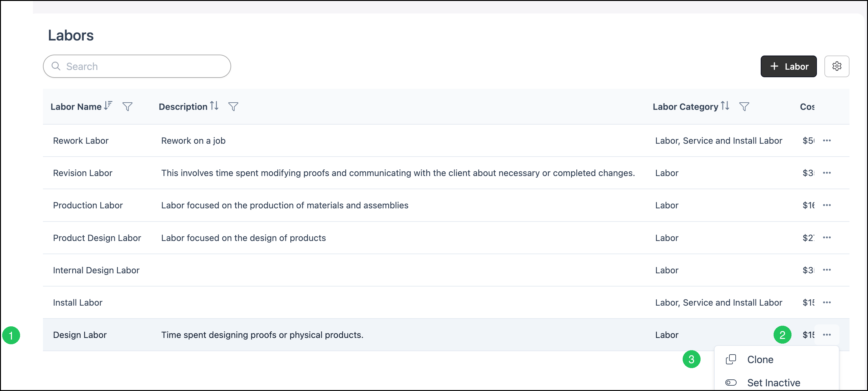Image resolution: width=868 pixels, height=391 pixels.
Task: Expand the Production Labor row actions menu
Action: [827, 205]
